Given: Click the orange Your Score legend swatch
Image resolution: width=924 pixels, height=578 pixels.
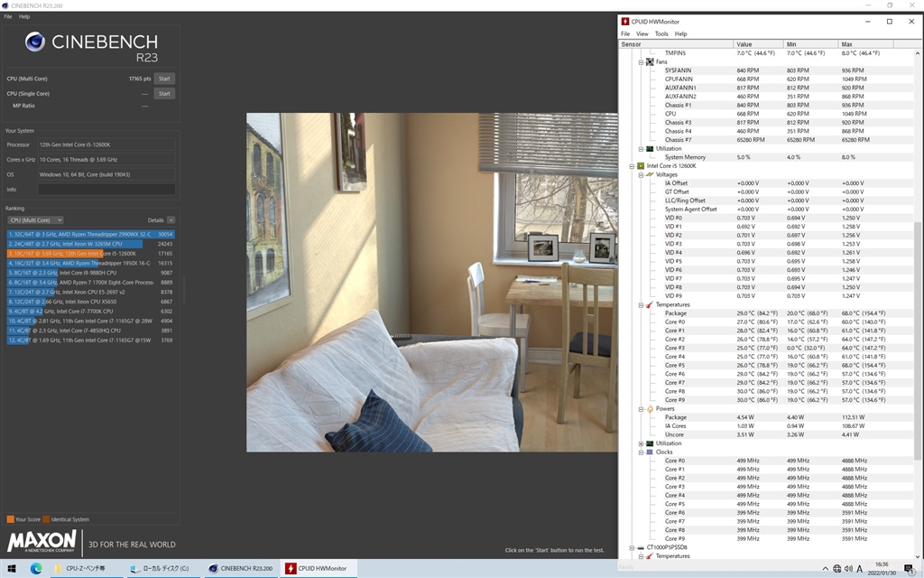Looking at the screenshot, I should [10, 519].
